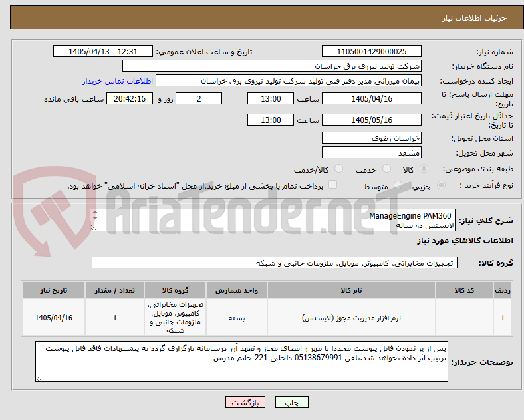Screen dimensions: 524x420
Task: Click the گروه کالا field
Action: [275, 262]
